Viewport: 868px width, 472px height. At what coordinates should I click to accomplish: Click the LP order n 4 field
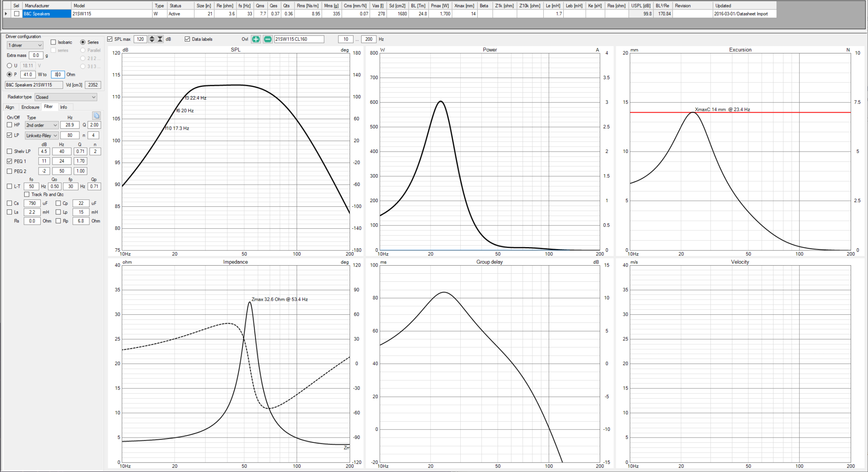pos(94,135)
